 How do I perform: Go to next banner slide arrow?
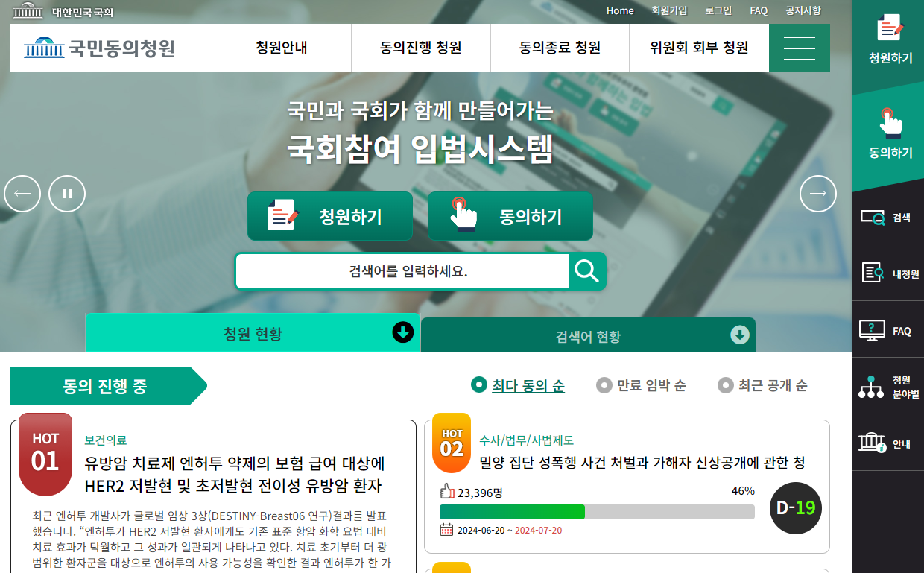818,194
